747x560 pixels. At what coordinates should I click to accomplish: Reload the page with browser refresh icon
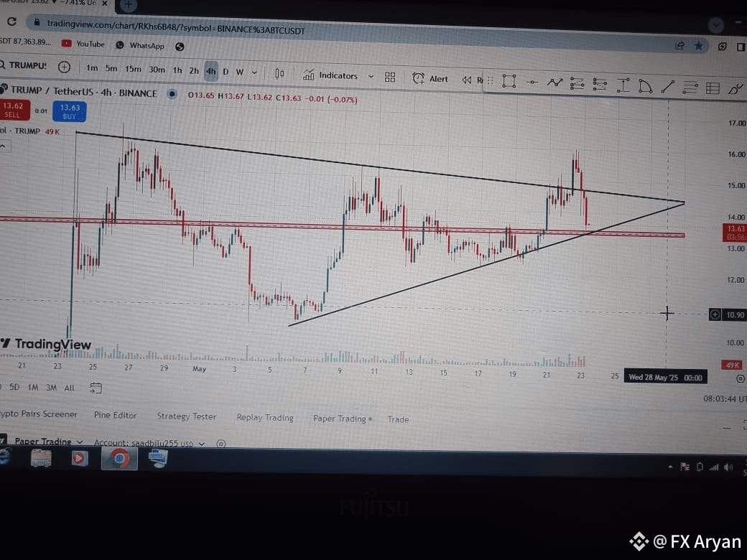11,22
